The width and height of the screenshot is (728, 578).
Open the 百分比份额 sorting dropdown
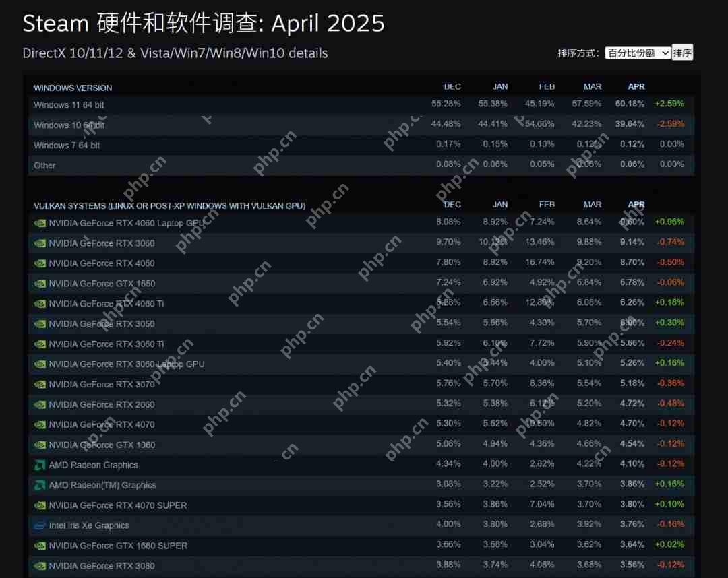tap(637, 53)
